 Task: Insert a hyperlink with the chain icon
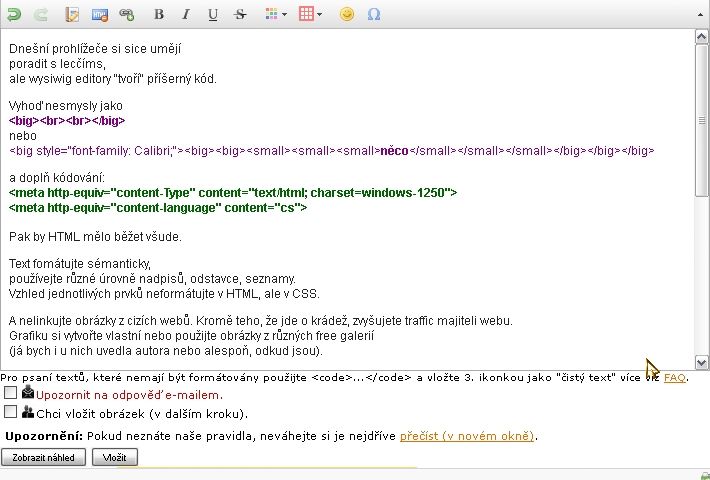(126, 14)
